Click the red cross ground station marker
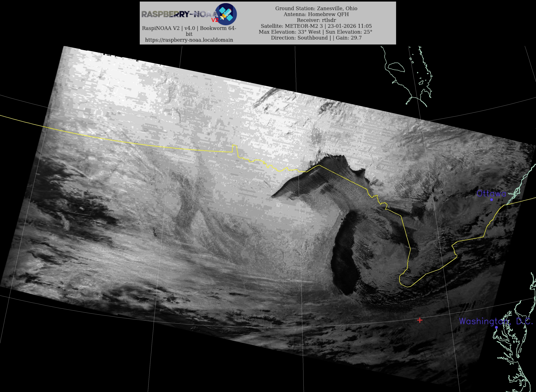Screen dimensions: 536x392 click(x=420, y=320)
